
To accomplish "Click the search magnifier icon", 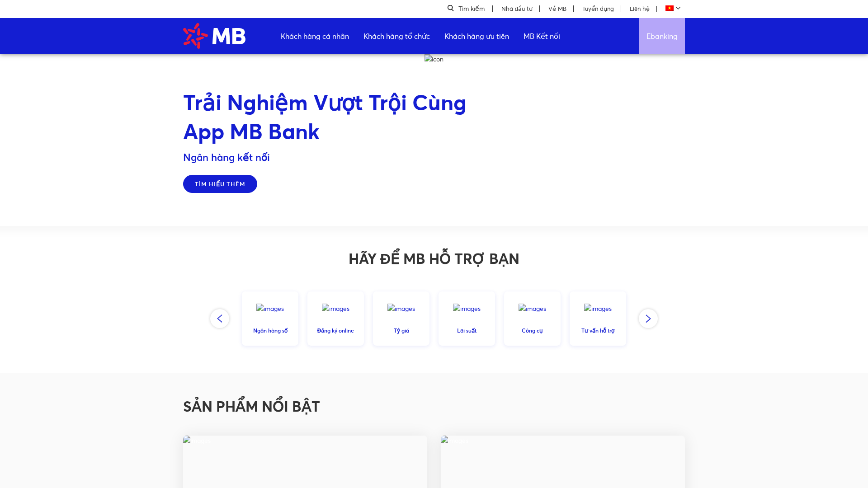I will (451, 8).
